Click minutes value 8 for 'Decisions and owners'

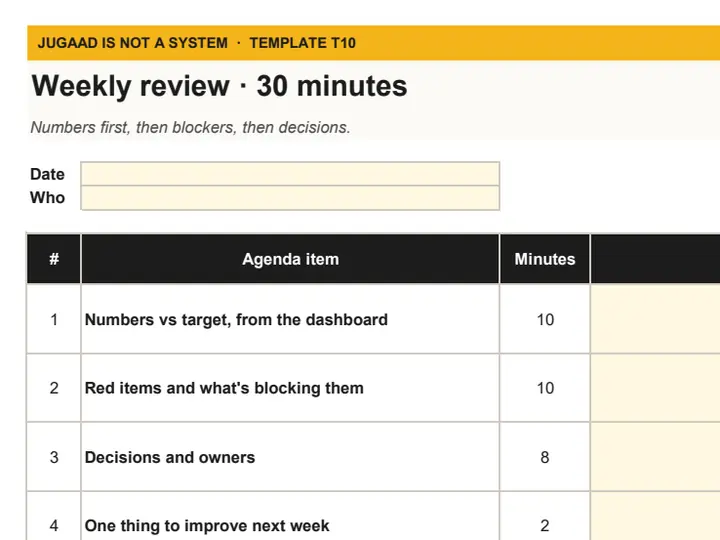pyautogui.click(x=545, y=457)
